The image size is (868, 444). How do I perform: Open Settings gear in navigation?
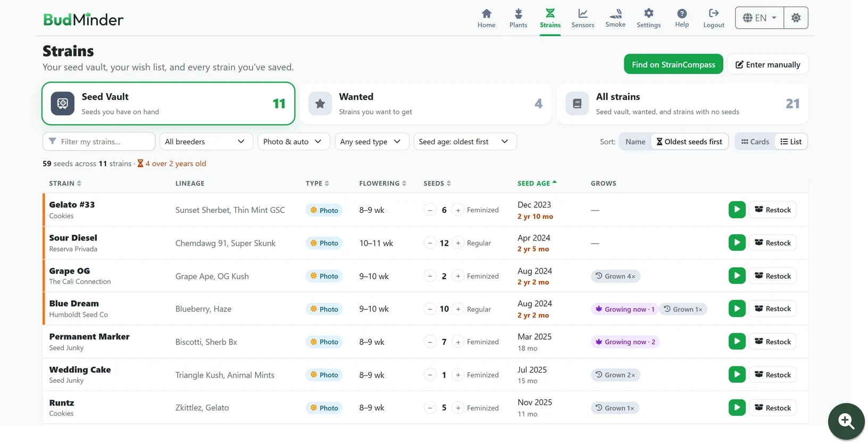click(648, 18)
